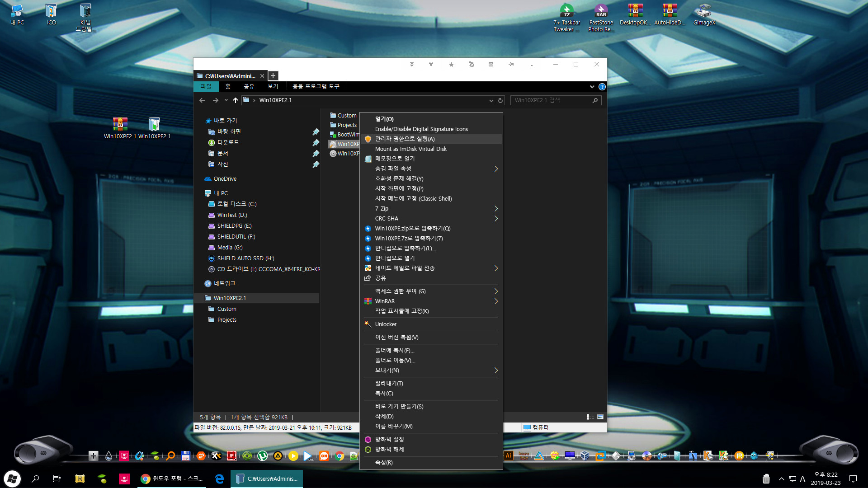
Task: Choose 삭제(D) in the context menu
Action: point(431,417)
